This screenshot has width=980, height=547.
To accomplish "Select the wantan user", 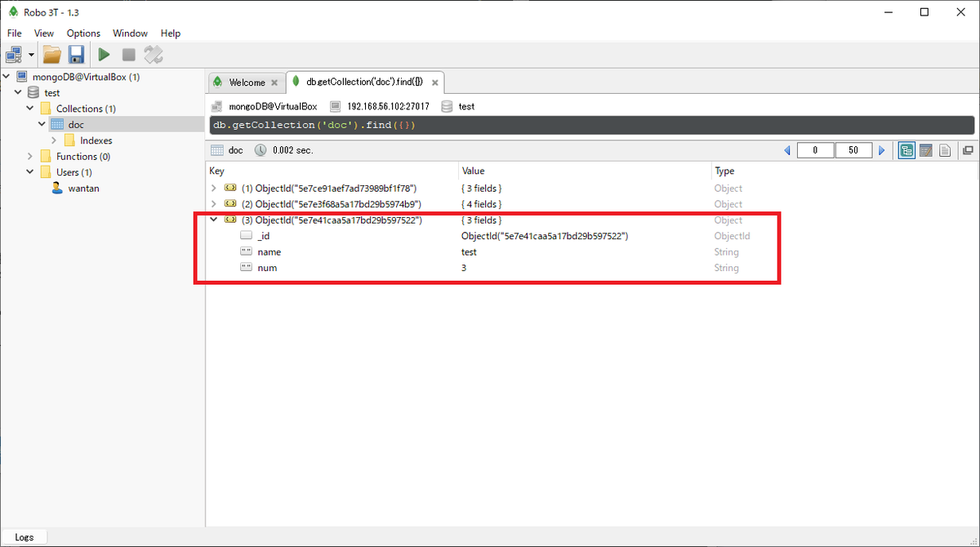I will (83, 189).
